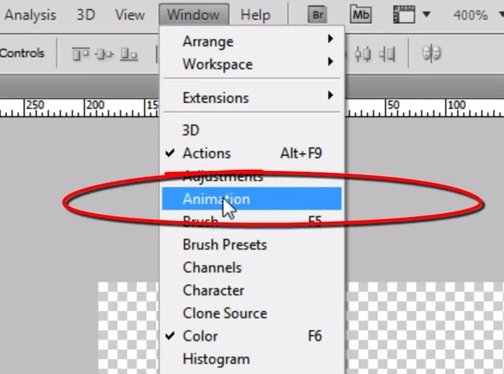Open the View Extras dropdown arrow
This screenshot has width=504, height=374.
point(426,14)
